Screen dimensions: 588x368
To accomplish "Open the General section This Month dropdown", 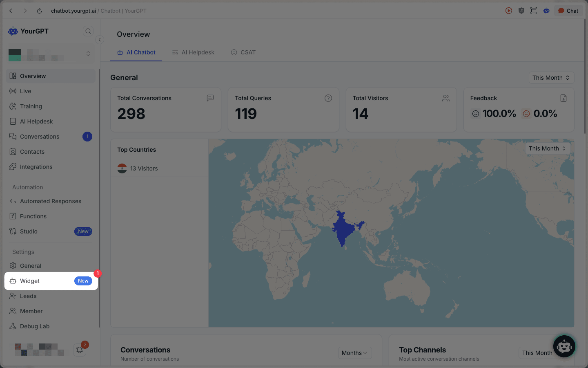I will (x=551, y=78).
